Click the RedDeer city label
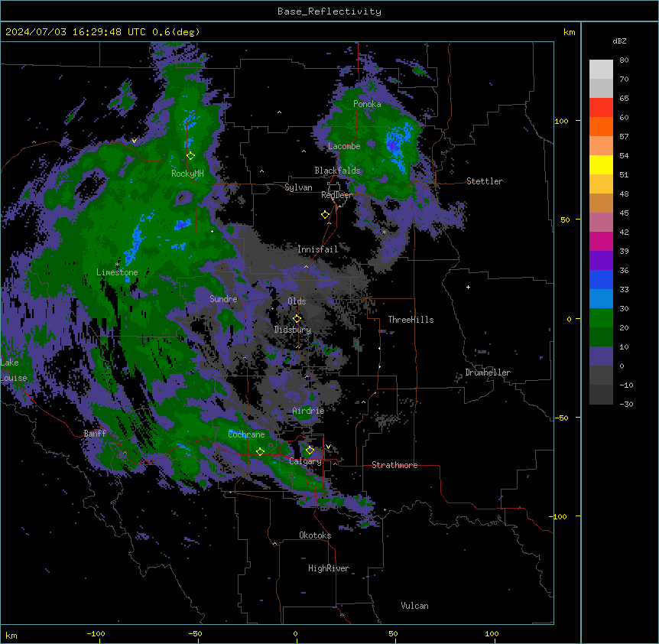This screenshot has width=659, height=644. coord(336,195)
